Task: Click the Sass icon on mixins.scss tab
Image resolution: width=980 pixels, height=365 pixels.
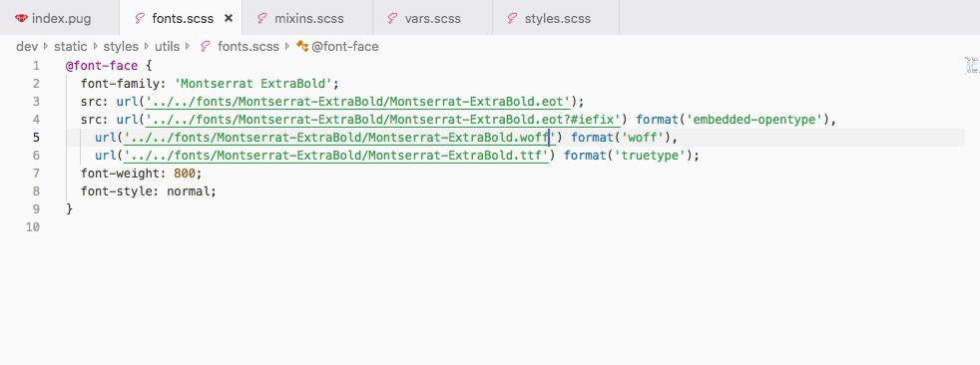Action: point(262,18)
